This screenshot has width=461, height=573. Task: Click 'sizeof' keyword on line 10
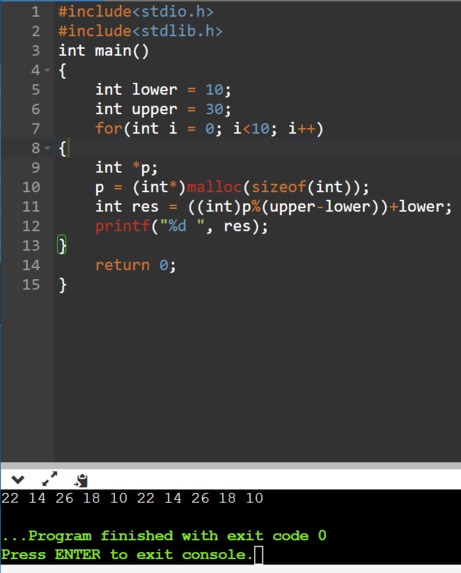coord(278,187)
